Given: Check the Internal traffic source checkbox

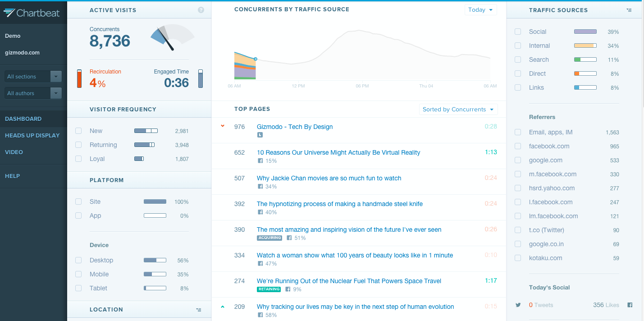Looking at the screenshot, I should coord(518,46).
